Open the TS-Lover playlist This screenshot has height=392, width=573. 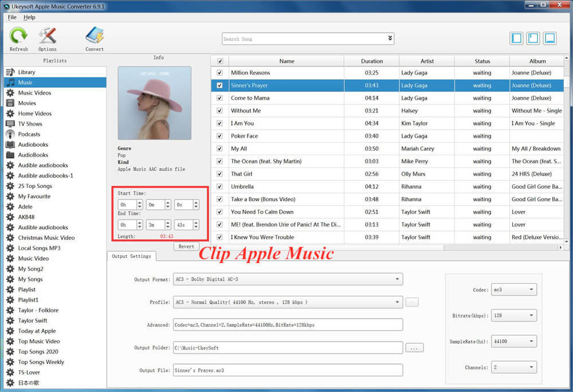(x=29, y=373)
